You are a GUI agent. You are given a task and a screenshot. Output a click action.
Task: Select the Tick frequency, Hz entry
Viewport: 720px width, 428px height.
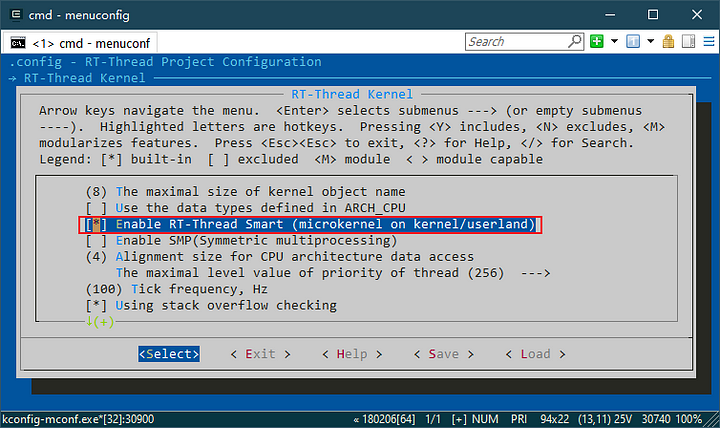[177, 289]
